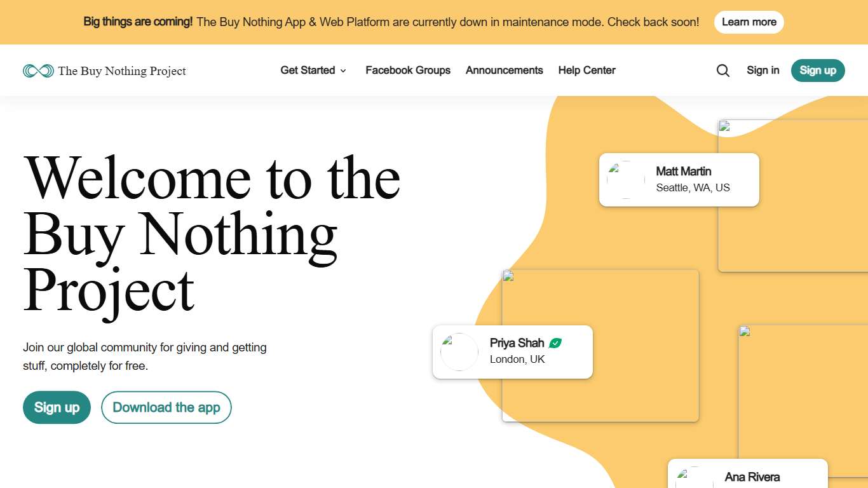Select Sign in at the top
The height and width of the screenshot is (488, 868).
point(763,71)
